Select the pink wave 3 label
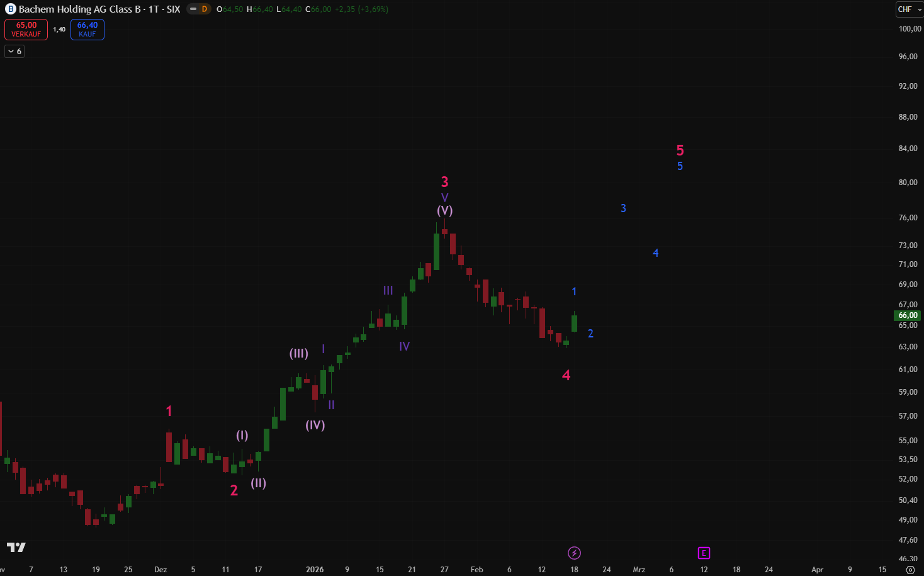This screenshot has height=576, width=924. point(444,182)
